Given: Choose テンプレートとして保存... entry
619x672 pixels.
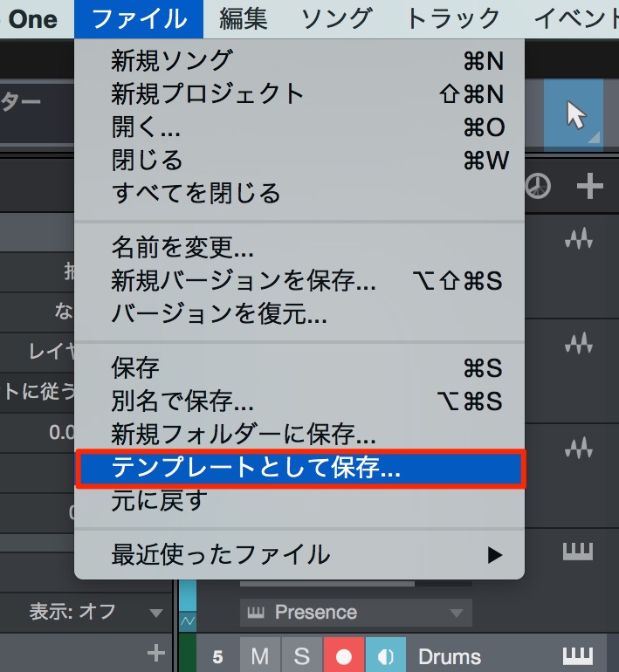Looking at the screenshot, I should click(x=299, y=468).
